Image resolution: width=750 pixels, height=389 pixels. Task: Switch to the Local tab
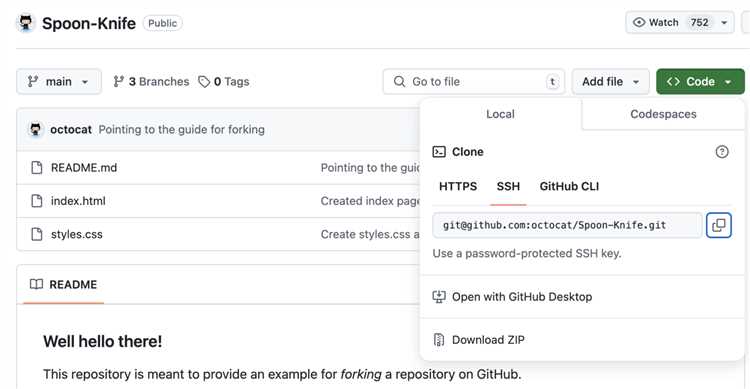[500, 114]
